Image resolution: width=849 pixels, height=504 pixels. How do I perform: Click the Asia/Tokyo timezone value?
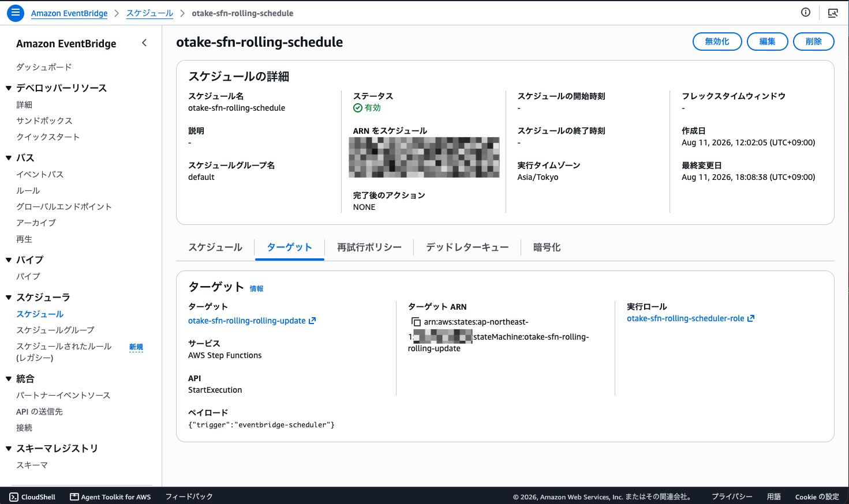pos(538,177)
